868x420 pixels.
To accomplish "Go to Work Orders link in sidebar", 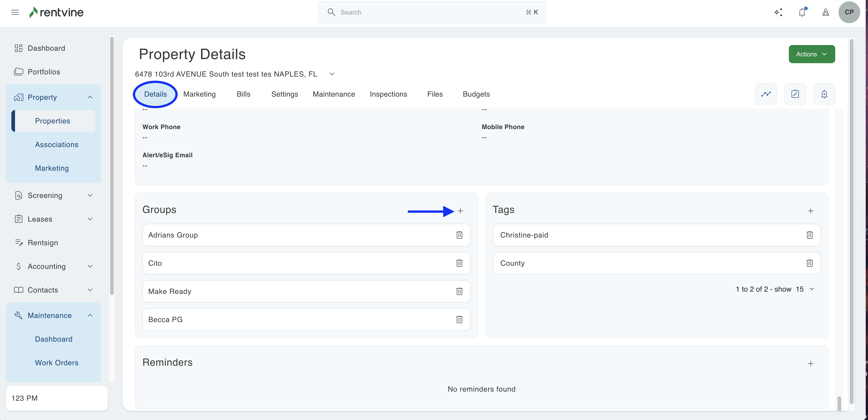I will (x=57, y=363).
